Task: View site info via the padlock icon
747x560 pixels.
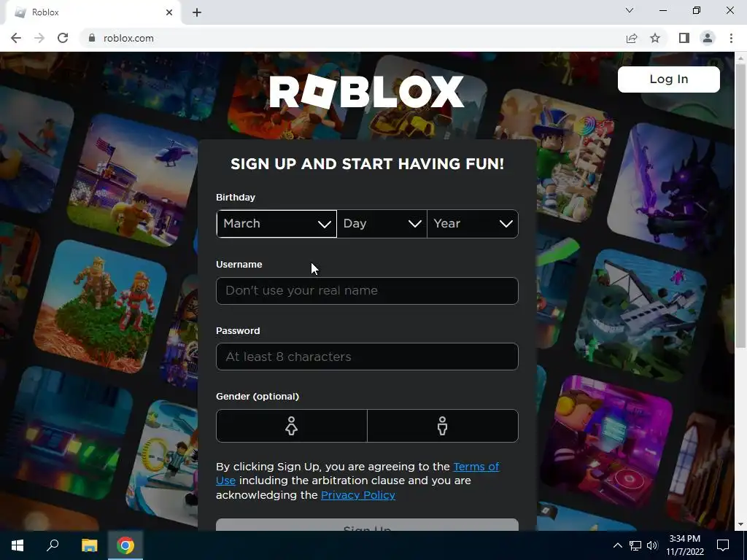Action: point(92,38)
